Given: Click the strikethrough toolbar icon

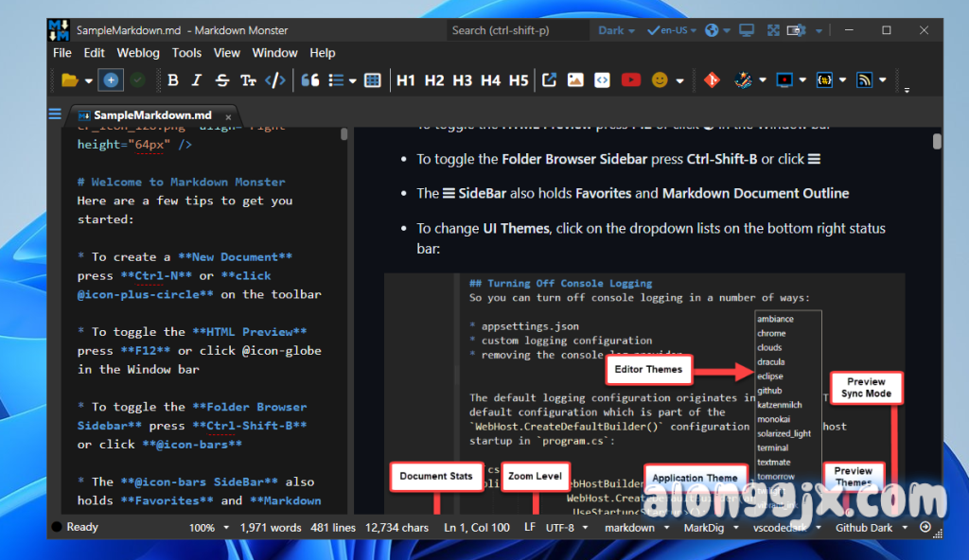Looking at the screenshot, I should pyautogui.click(x=222, y=80).
